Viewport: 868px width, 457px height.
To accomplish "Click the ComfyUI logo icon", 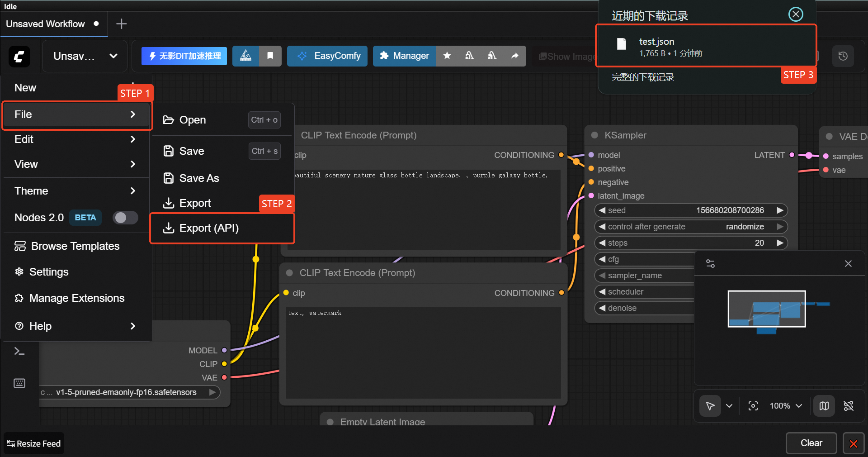I will 19,57.
